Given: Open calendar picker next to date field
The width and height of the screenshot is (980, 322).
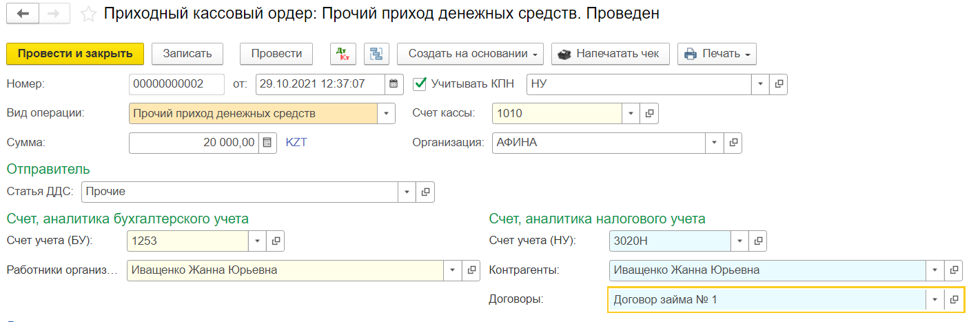Looking at the screenshot, I should [394, 84].
